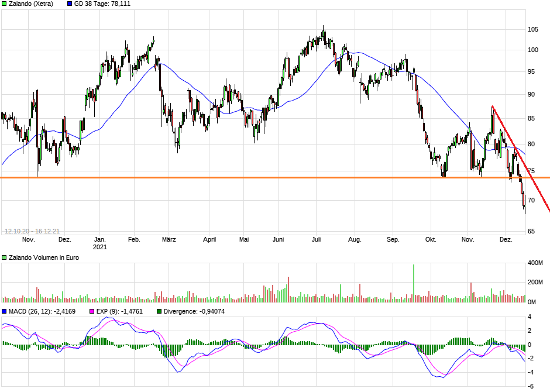
Task: Click the green Zalando Volumen legend swatch
Action: point(4,257)
